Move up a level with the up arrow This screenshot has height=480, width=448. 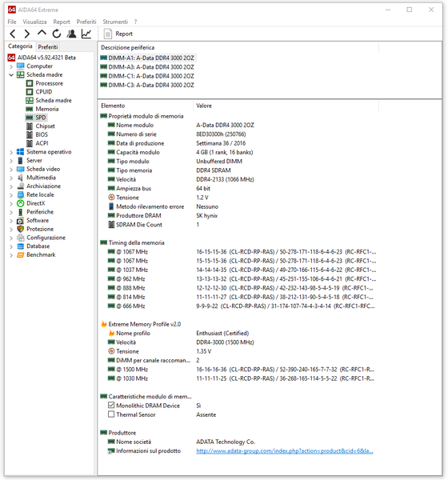click(x=42, y=33)
